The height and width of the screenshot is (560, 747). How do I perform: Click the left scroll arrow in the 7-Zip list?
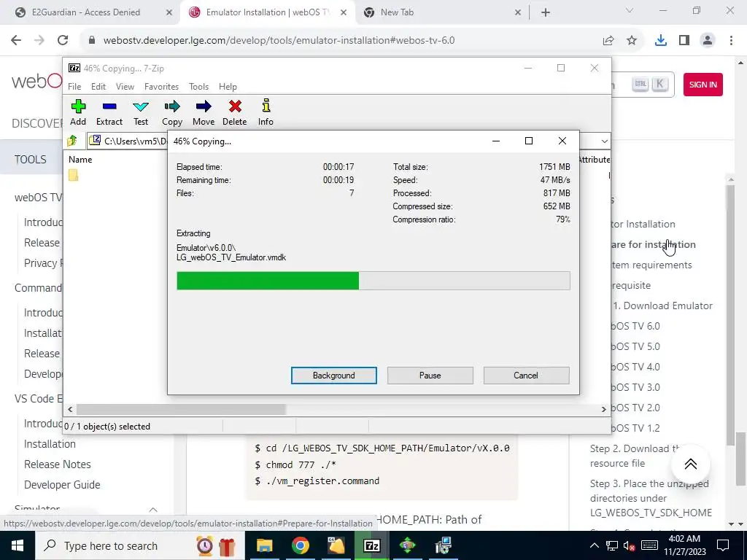(x=71, y=409)
